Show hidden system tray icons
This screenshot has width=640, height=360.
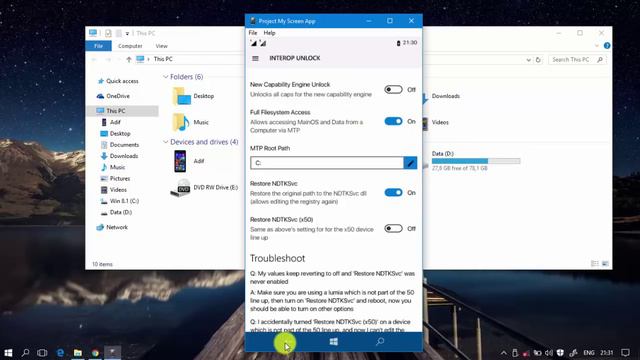[504, 353]
